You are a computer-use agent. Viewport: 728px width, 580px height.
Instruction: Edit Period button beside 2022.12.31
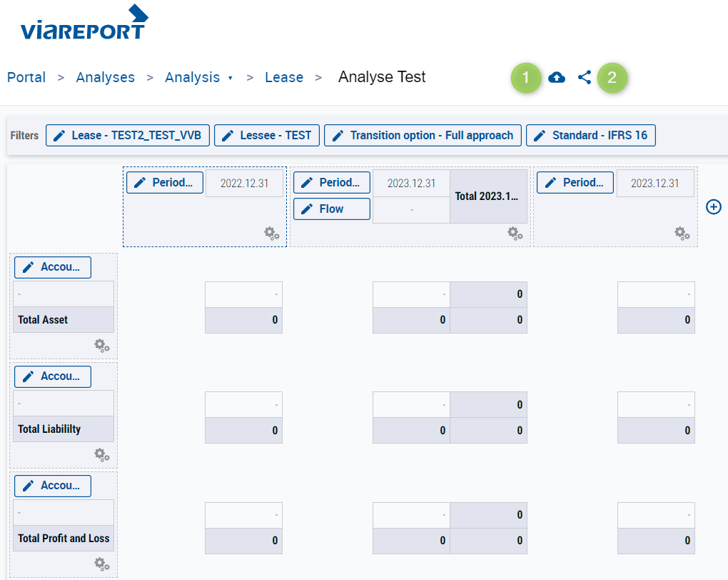165,183
